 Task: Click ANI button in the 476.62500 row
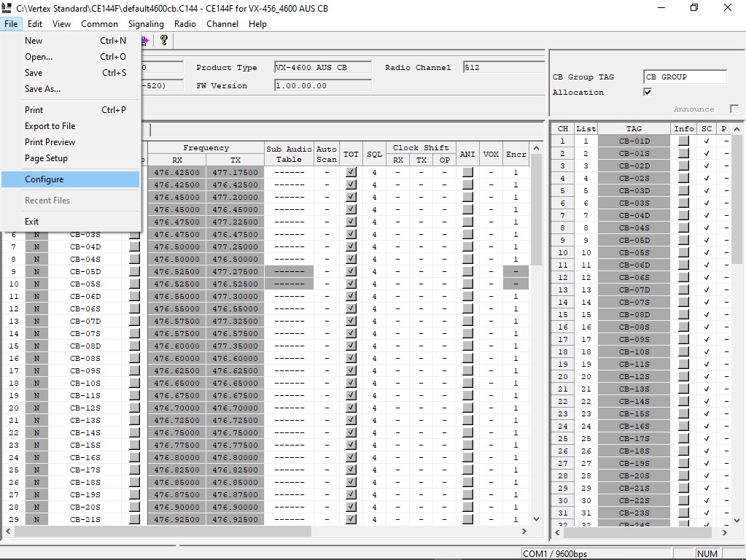tap(467, 370)
